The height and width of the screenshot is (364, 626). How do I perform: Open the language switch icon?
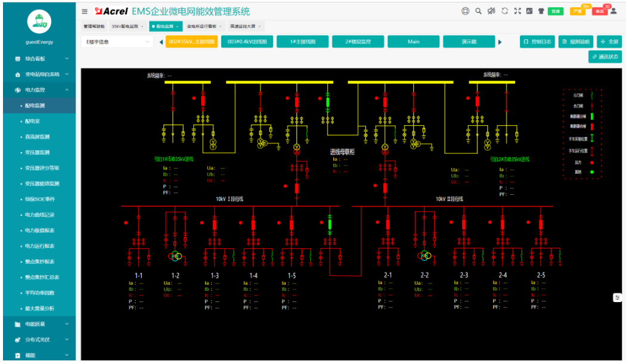pos(529,11)
